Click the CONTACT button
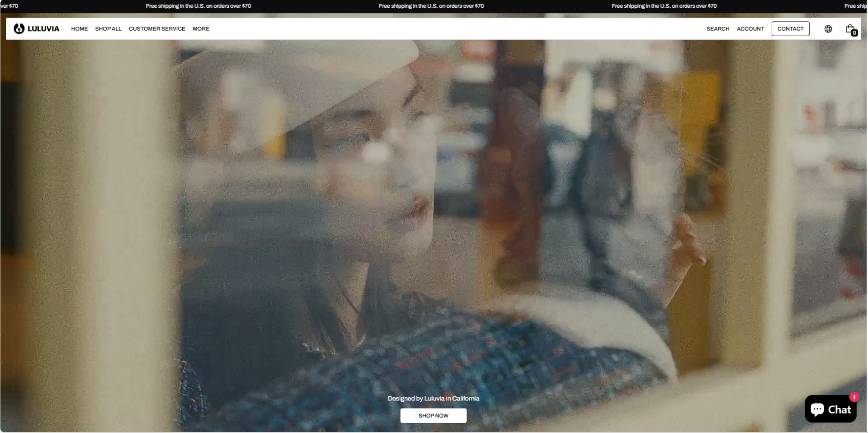This screenshot has width=868, height=433. click(790, 28)
